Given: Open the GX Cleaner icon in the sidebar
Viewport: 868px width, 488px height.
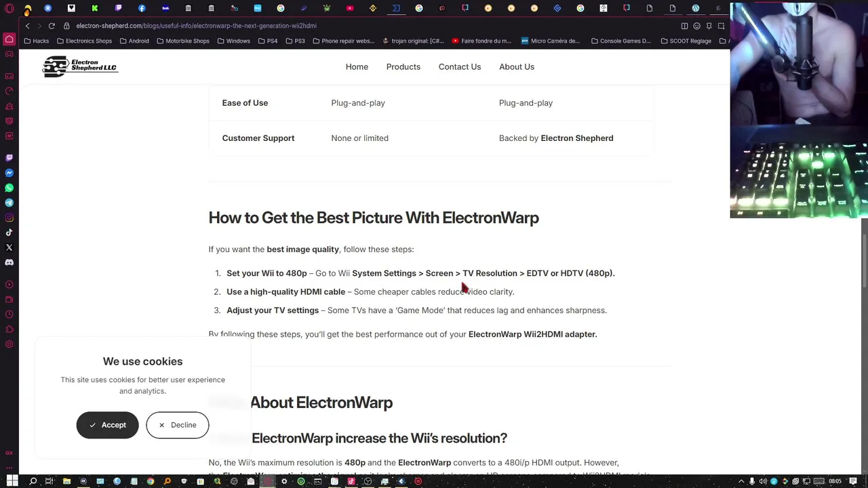Looking at the screenshot, I should [9, 106].
